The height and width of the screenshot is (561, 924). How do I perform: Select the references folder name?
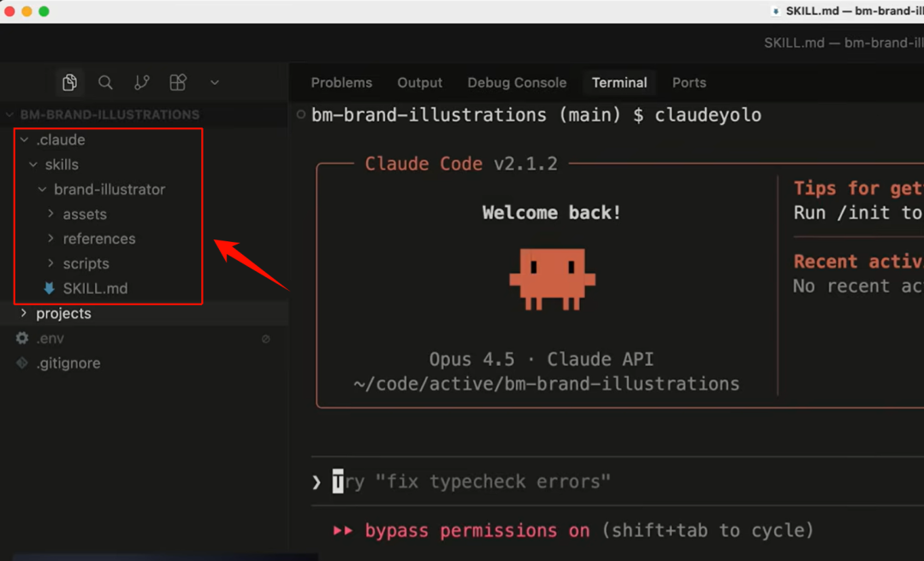pos(99,239)
